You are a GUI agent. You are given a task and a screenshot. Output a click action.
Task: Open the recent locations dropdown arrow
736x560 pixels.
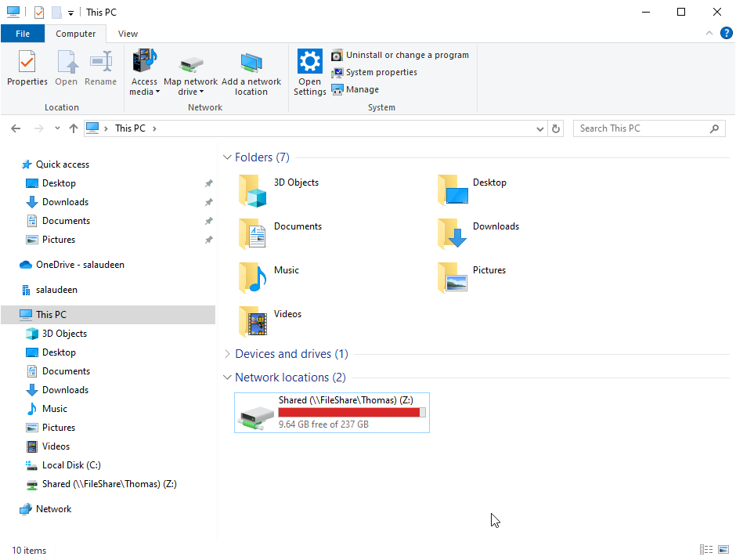(57, 128)
